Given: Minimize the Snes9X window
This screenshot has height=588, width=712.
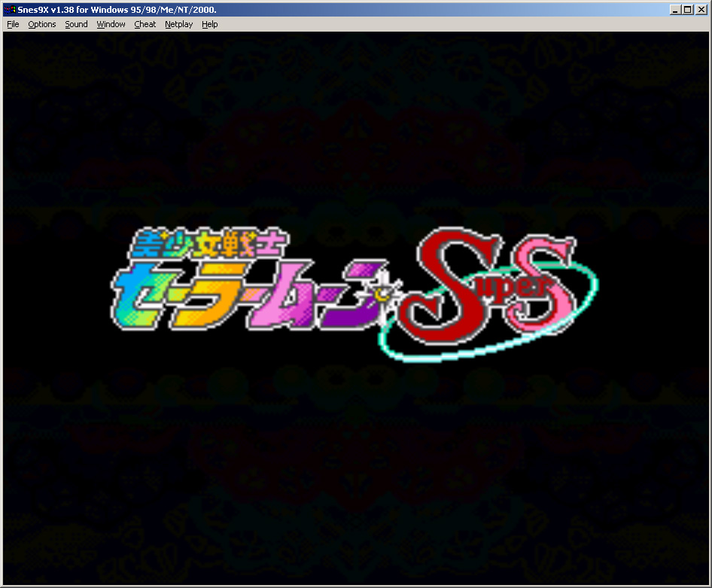Looking at the screenshot, I should click(x=676, y=10).
